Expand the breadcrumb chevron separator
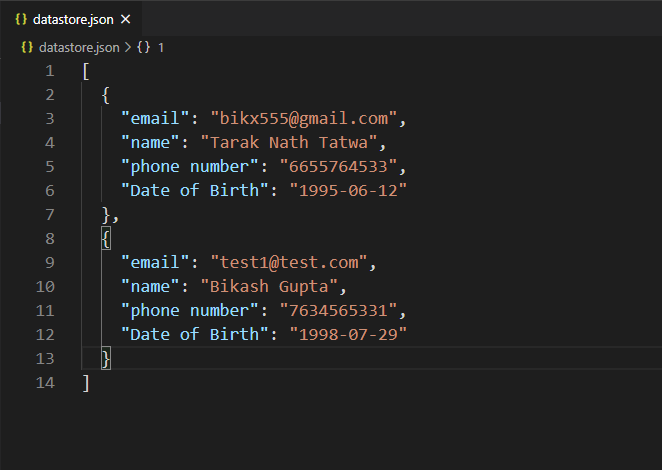 pos(128,47)
